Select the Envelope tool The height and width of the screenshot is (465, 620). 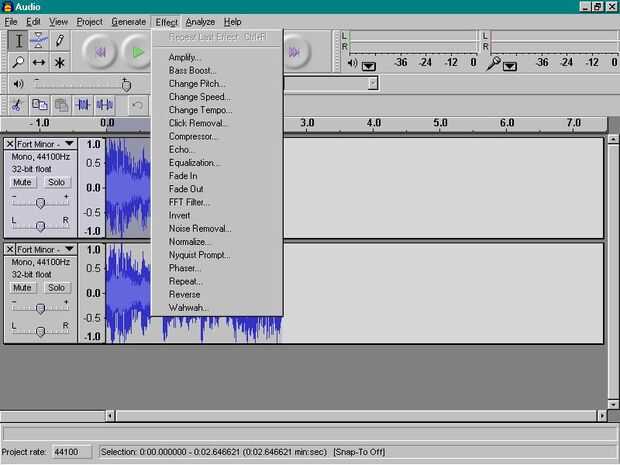[39, 41]
